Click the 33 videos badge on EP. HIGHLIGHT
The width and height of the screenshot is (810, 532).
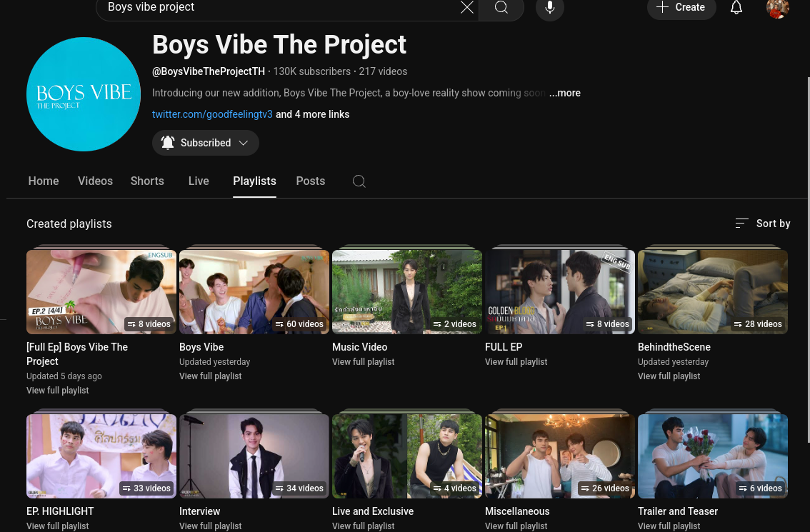146,488
